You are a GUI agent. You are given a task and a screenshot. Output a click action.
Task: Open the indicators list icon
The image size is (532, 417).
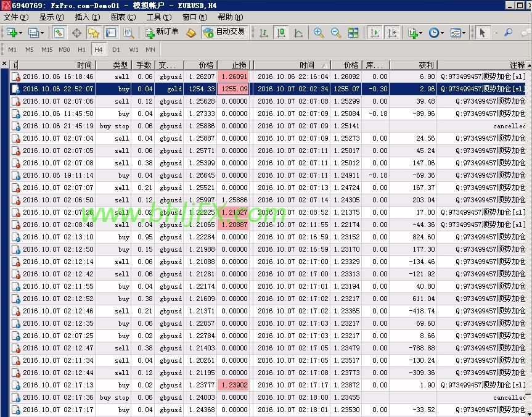click(x=413, y=33)
